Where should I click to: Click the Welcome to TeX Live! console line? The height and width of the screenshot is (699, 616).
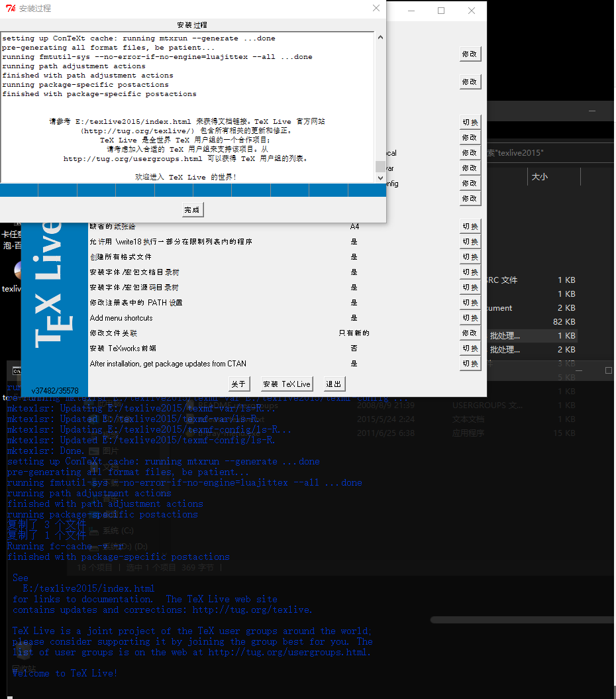65,673
